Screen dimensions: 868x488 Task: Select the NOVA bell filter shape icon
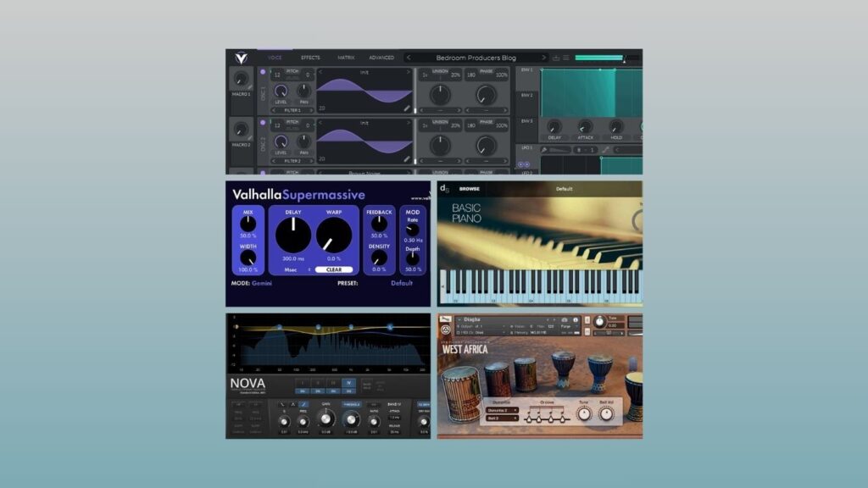coord(292,404)
